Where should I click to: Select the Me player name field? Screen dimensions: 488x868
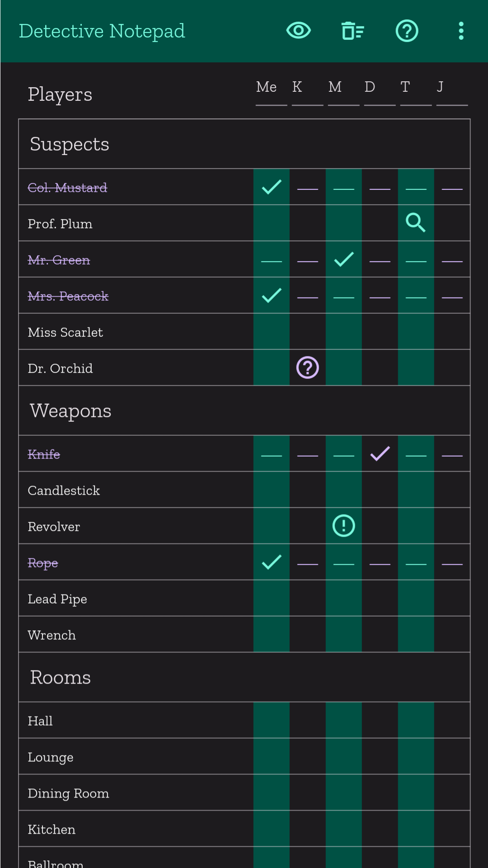coord(271,88)
